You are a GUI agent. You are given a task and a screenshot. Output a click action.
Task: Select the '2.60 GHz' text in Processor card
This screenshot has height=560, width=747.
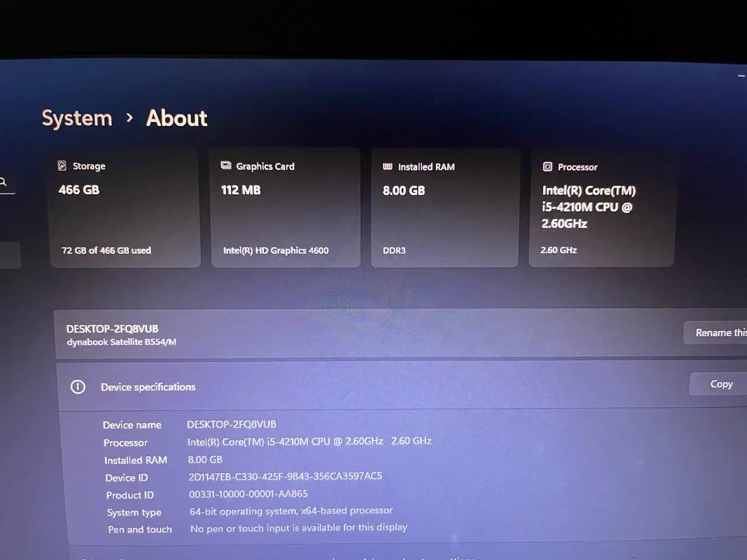click(x=558, y=250)
